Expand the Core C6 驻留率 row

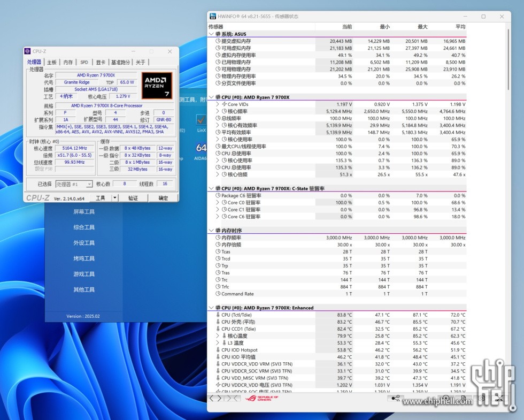coord(218,216)
